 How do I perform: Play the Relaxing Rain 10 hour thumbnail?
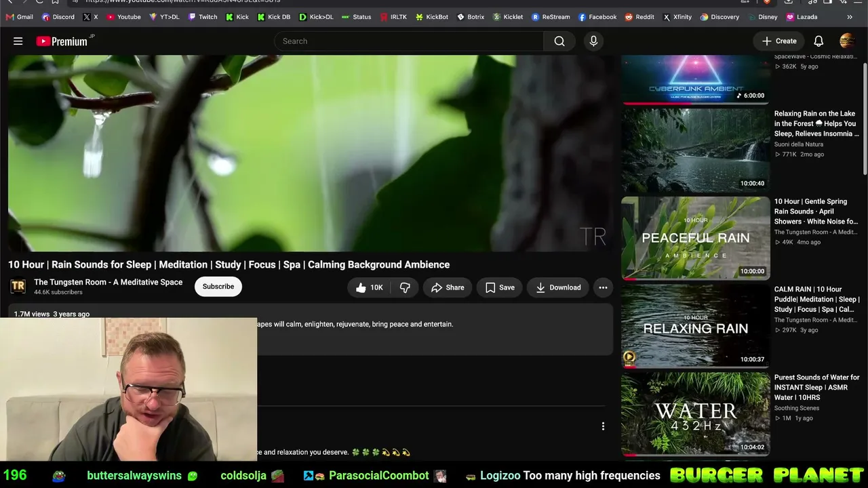point(696,326)
